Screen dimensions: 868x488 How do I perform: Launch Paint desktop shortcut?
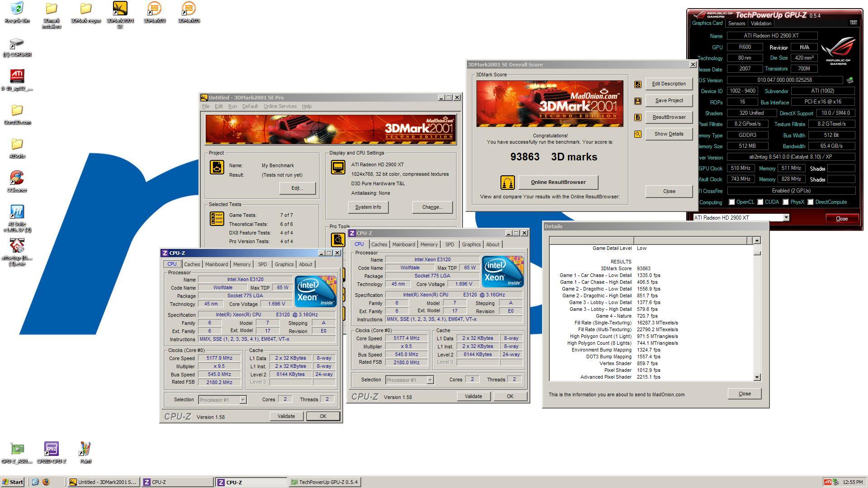(x=85, y=453)
